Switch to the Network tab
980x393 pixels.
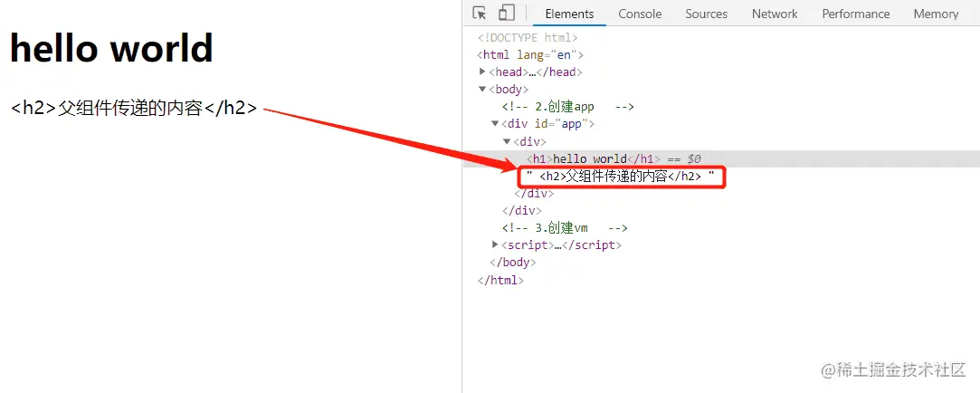tap(775, 14)
